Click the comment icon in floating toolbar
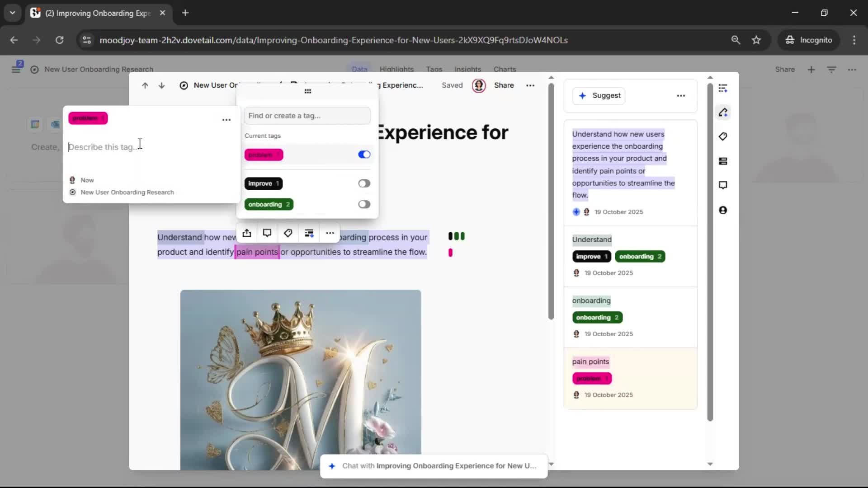Screen dimensions: 868x488 267,233
